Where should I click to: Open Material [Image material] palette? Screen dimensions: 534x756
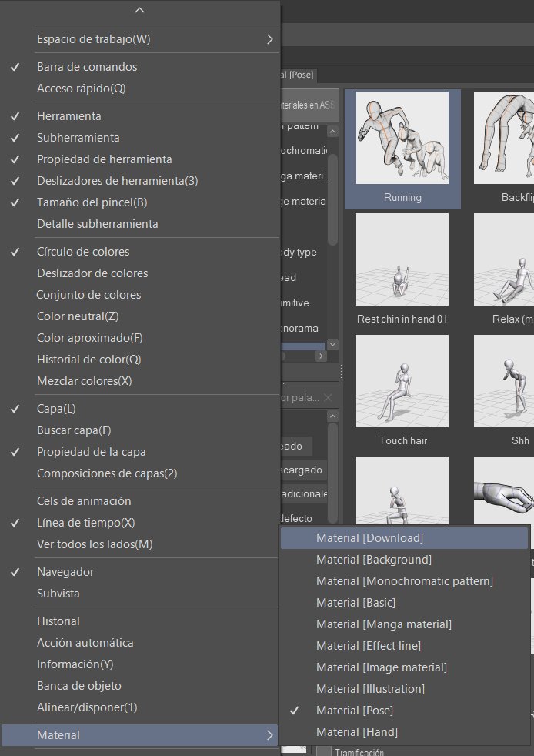click(x=405, y=667)
